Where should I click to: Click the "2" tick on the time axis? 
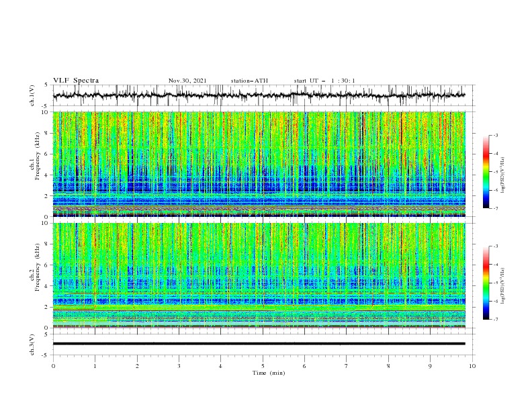pyautogui.click(x=137, y=366)
